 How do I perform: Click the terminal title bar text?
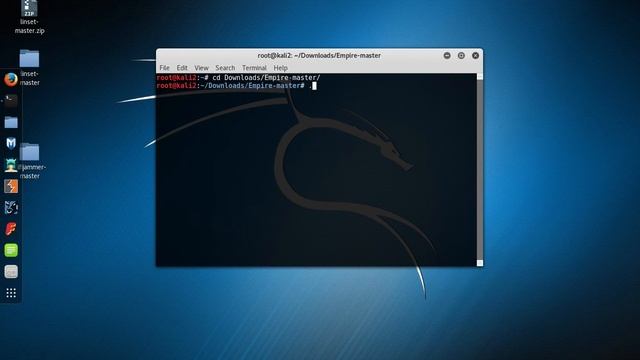tap(319, 56)
